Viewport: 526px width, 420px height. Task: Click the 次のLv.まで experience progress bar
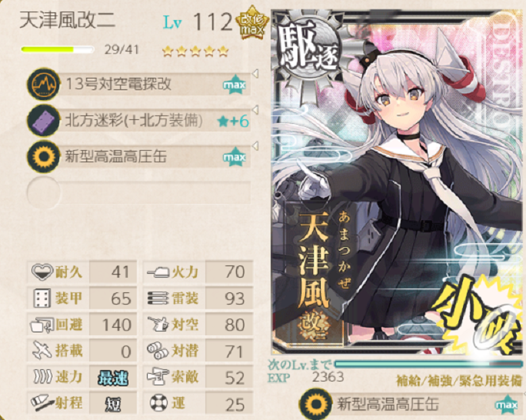pos(428,364)
